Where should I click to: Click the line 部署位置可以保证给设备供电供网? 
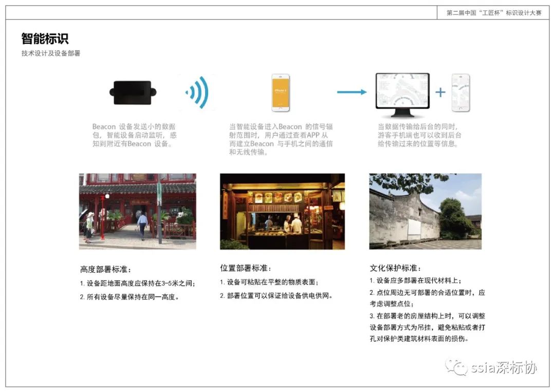(x=276, y=295)
